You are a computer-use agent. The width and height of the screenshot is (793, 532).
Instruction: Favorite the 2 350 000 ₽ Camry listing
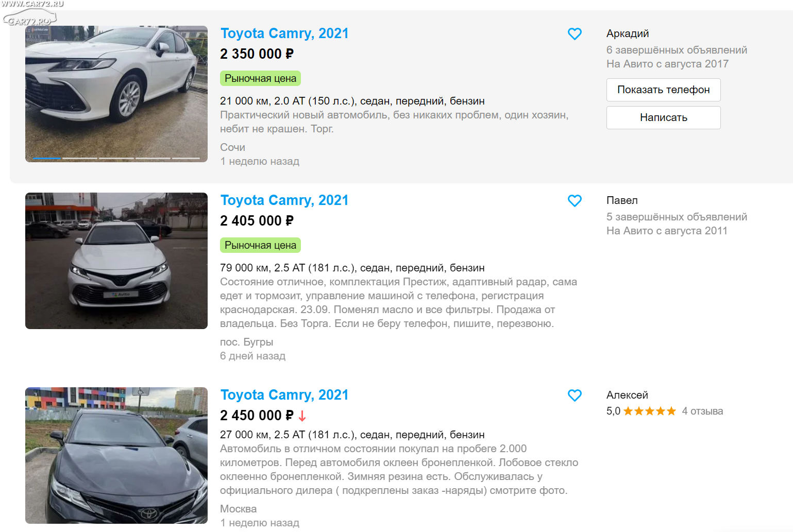[x=575, y=34]
